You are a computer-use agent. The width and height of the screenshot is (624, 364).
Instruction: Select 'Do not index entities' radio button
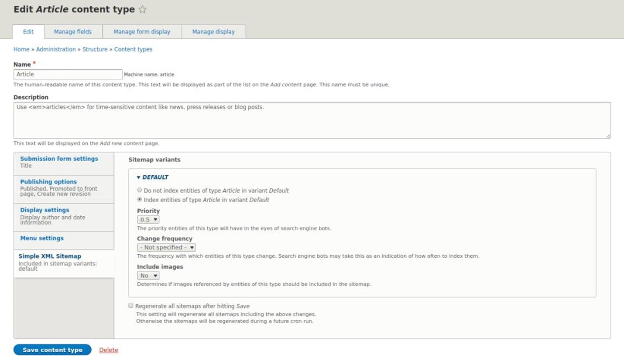[x=140, y=190]
